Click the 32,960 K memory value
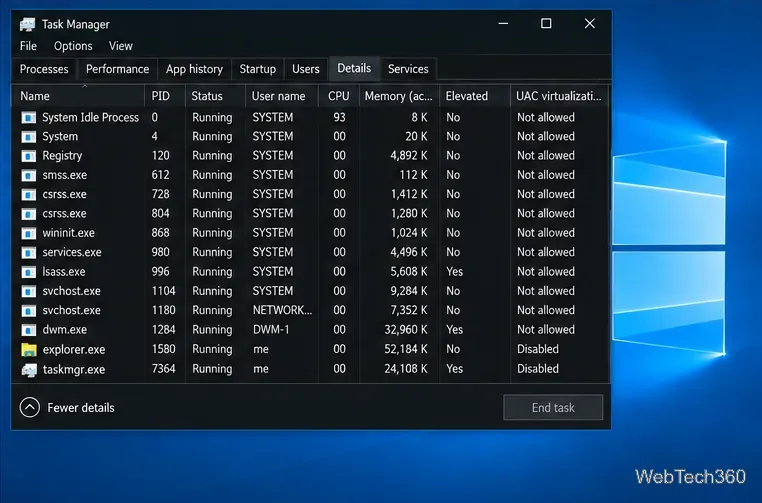Screen dimensions: 762x503 click(406, 330)
